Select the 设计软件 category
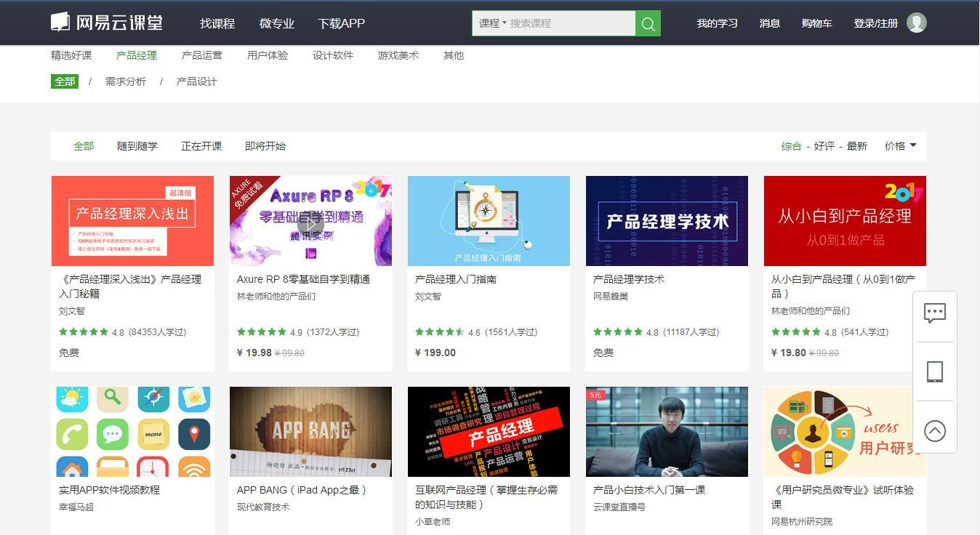 click(333, 55)
